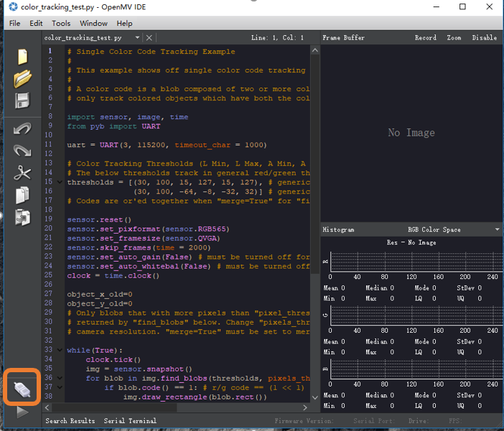
Task: Show the Search Results pane
Action: (70, 421)
